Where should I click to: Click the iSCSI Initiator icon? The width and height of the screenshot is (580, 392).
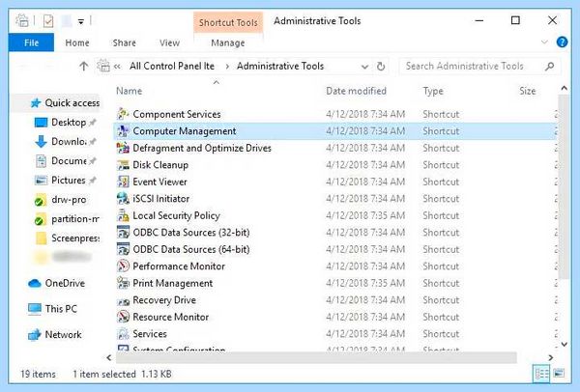point(123,198)
